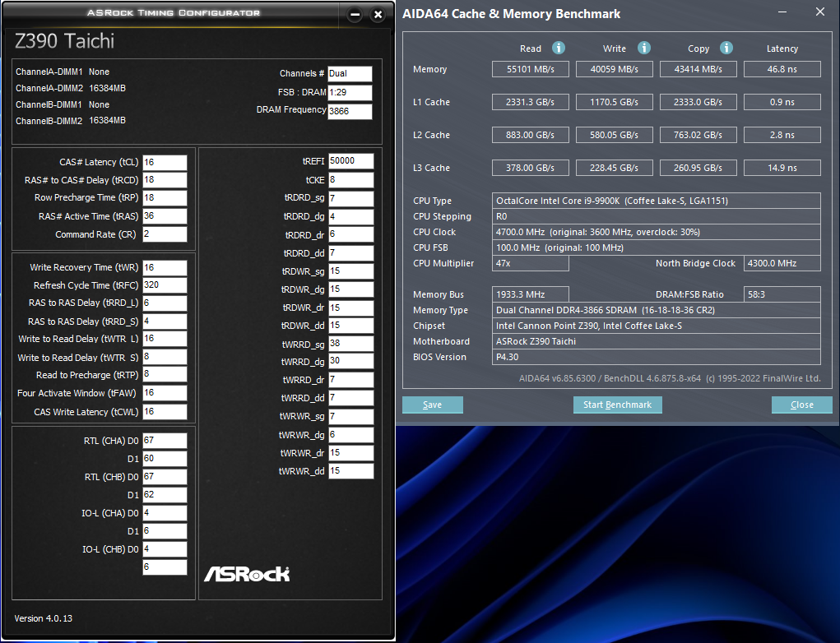
Task: Click the tWRWR_dd value field
Action: pos(351,471)
